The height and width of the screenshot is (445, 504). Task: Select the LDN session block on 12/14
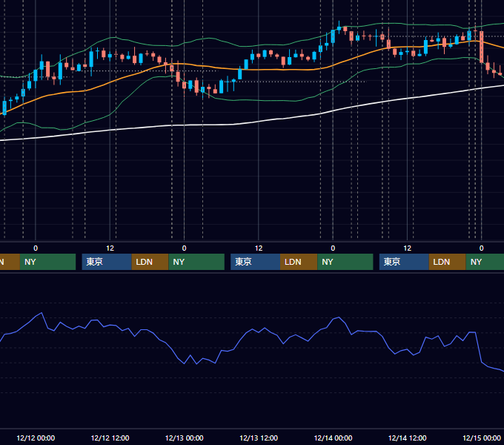click(x=448, y=262)
